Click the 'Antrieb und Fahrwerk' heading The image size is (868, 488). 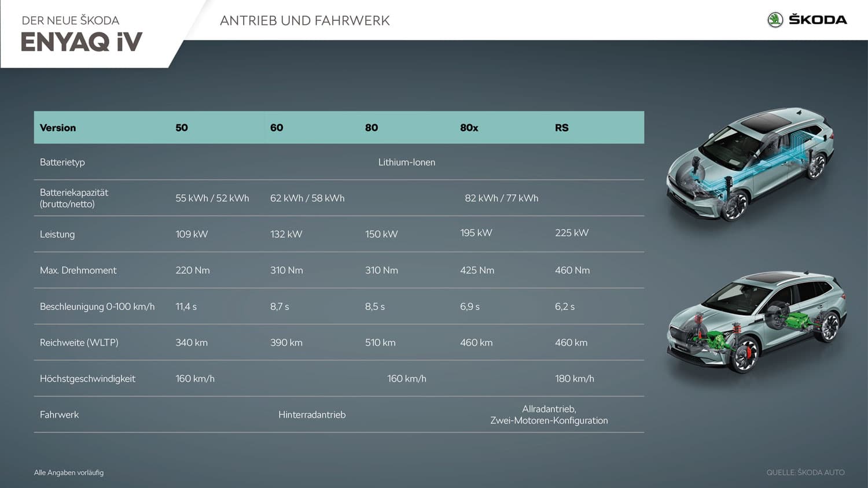point(304,21)
